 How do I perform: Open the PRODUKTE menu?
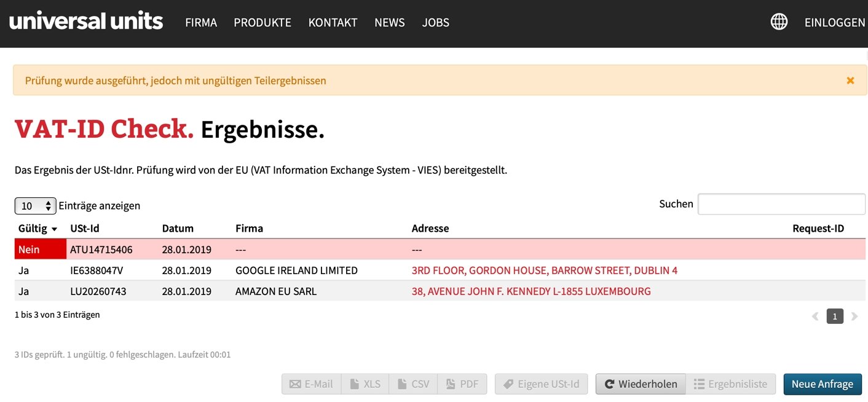262,23
